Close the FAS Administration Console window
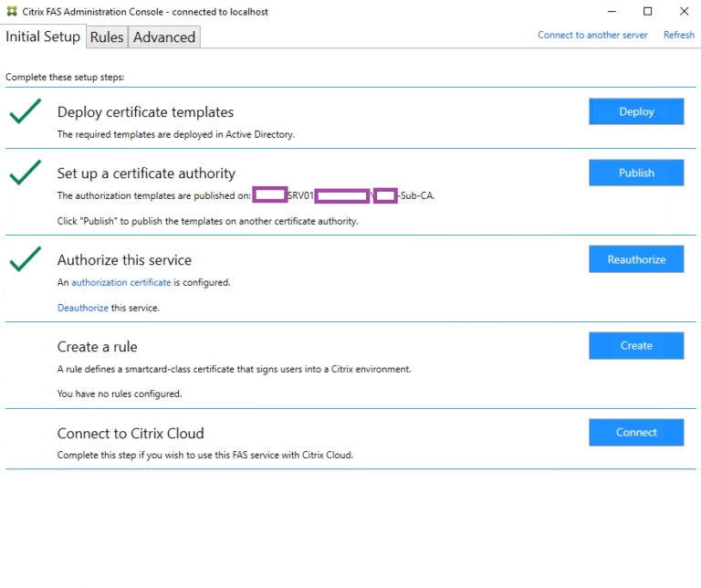701x588 pixels. [684, 12]
